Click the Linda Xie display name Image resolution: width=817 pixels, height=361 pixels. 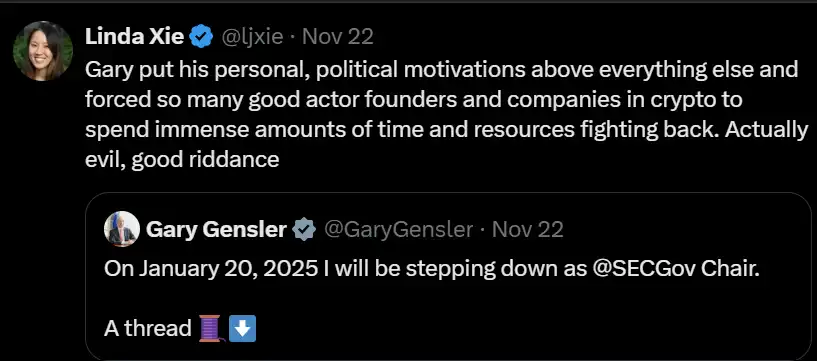click(x=134, y=37)
